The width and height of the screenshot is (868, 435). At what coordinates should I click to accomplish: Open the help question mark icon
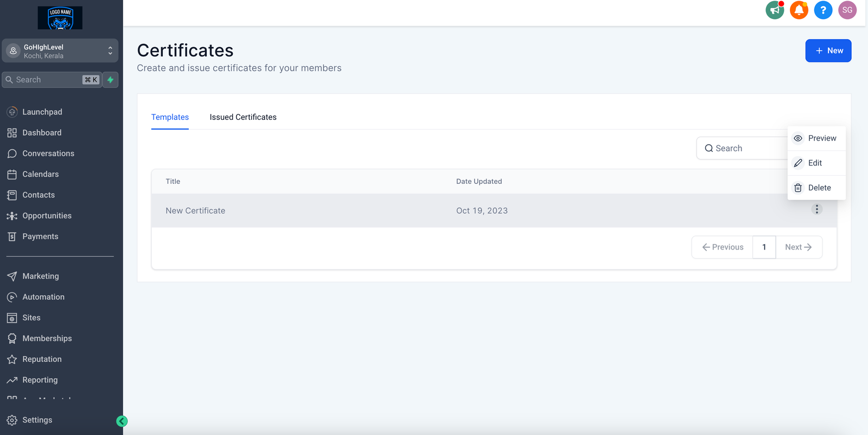[x=823, y=10]
